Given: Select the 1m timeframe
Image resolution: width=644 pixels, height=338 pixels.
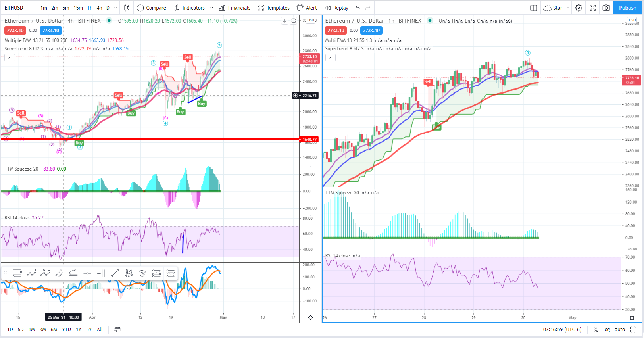Looking at the screenshot, I should (44, 8).
